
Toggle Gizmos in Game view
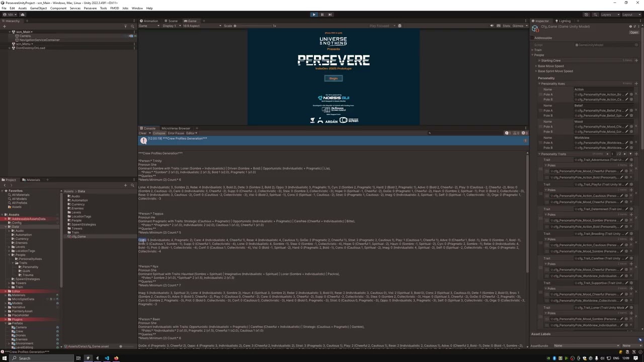(x=518, y=26)
